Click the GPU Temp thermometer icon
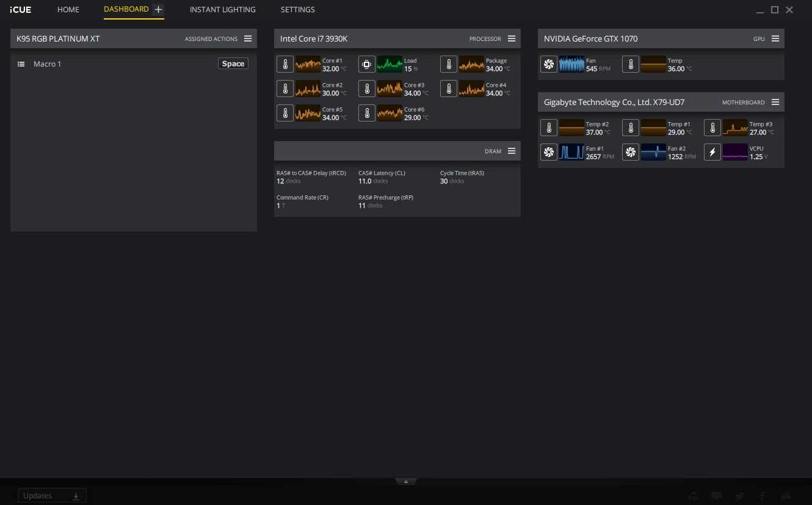Image resolution: width=812 pixels, height=505 pixels. pos(631,64)
